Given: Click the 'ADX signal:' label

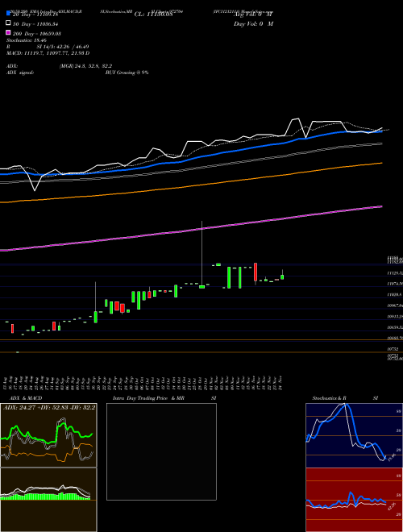Looking at the screenshot, I should click(x=20, y=73).
